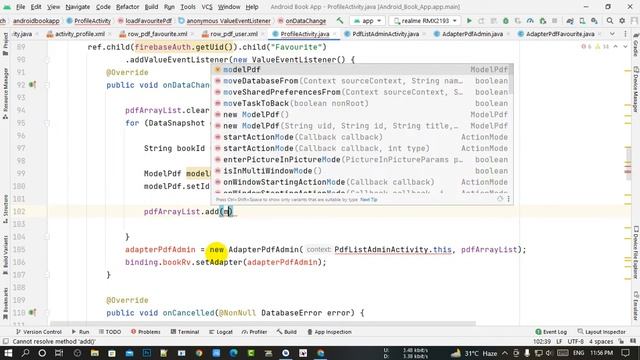
Task: Open the Logcat tool window
Action: 220,332
